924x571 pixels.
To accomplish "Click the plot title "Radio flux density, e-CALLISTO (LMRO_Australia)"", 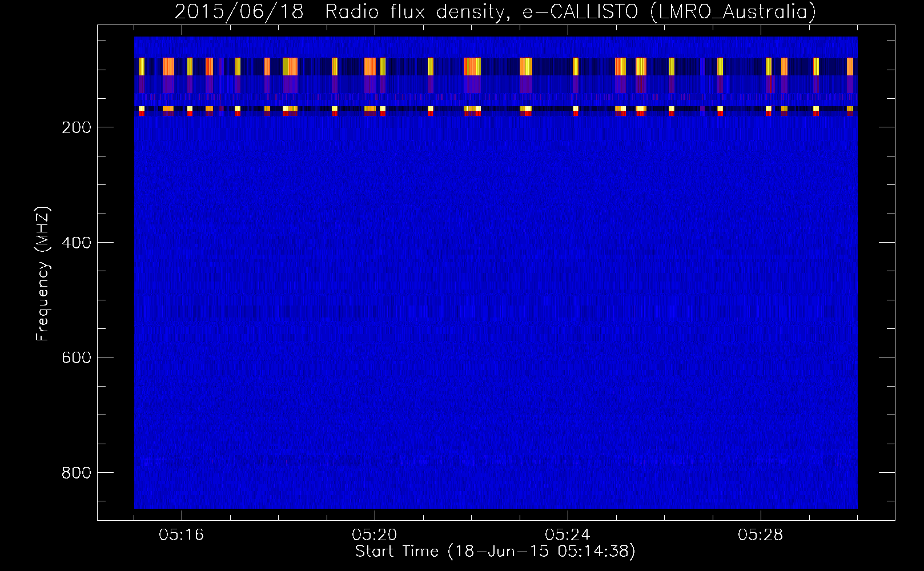I will [x=571, y=11].
